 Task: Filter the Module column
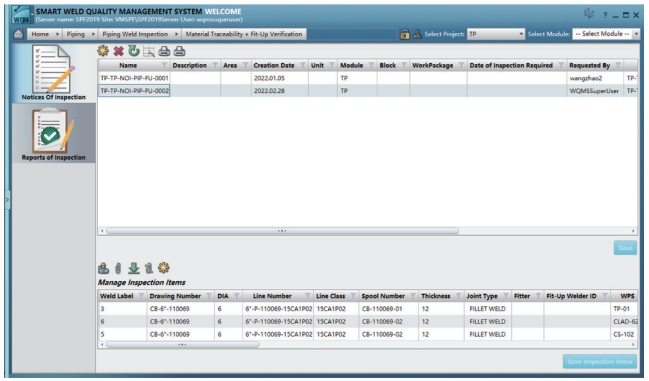[371, 65]
